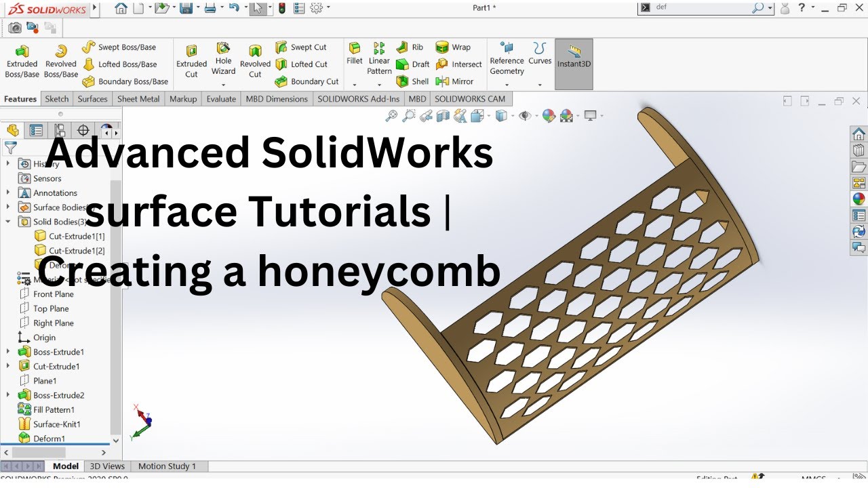
Task: Choose the Shell tool
Action: click(x=412, y=81)
